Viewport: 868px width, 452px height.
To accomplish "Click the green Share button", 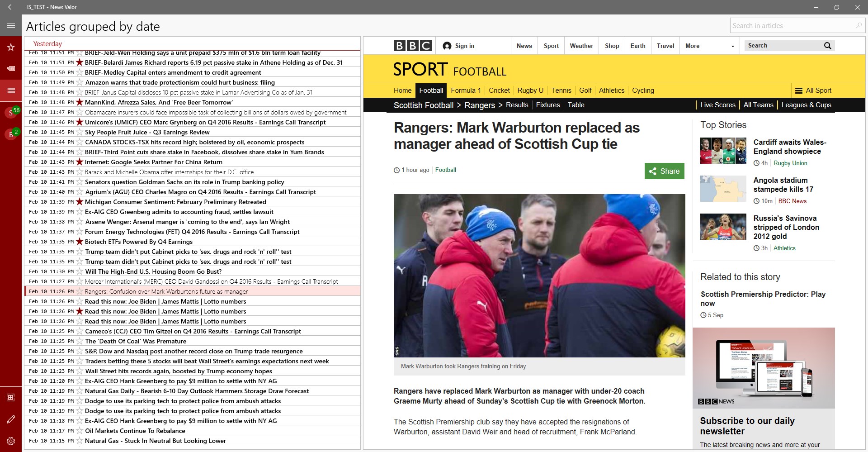I will point(664,171).
